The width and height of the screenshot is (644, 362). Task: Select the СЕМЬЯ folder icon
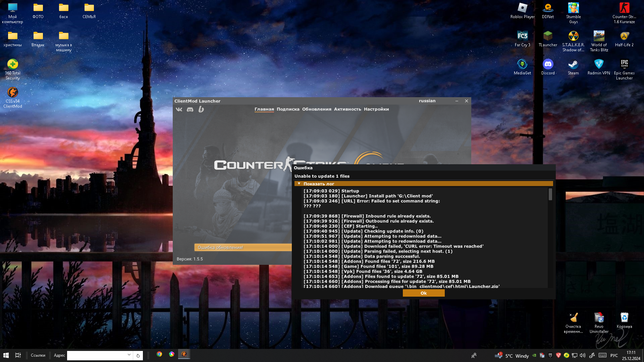tap(89, 11)
